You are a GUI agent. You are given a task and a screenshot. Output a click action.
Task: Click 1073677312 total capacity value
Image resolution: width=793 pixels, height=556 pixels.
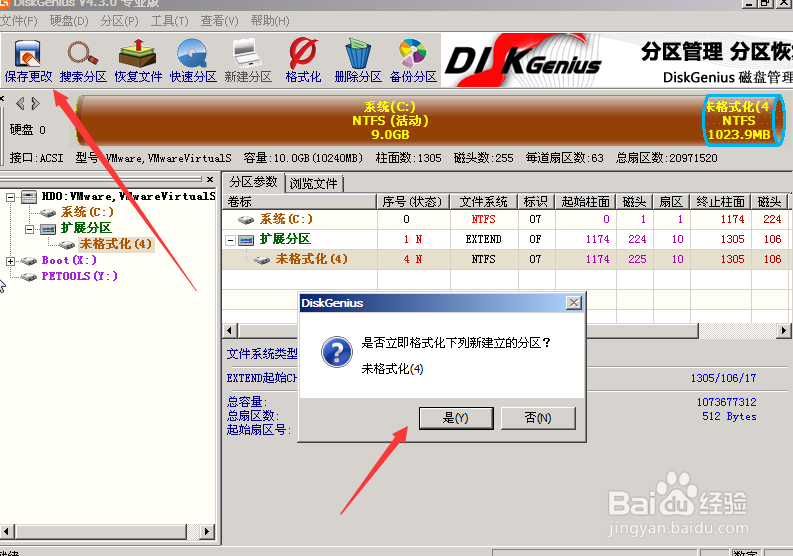coord(726,402)
